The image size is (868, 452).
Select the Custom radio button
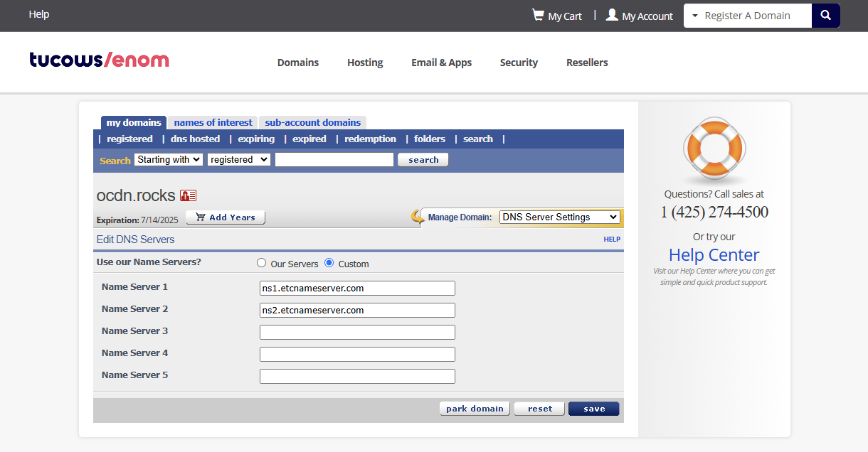pyautogui.click(x=329, y=263)
